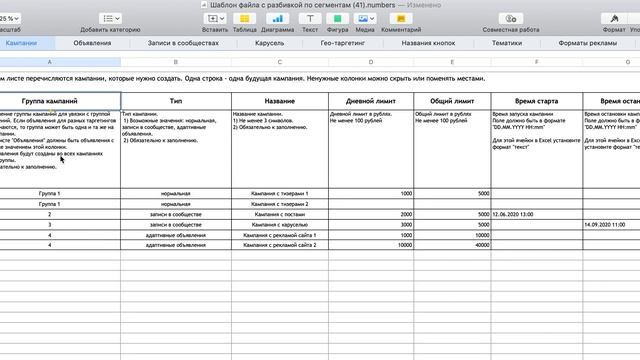This screenshot has width=640, height=360.
Task: Click total limit cell with 10000
Action: pos(452,235)
